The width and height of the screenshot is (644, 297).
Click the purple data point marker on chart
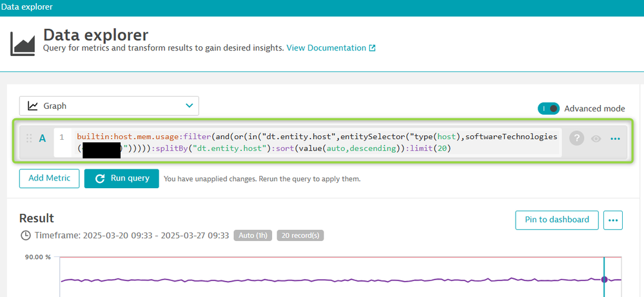(x=604, y=279)
